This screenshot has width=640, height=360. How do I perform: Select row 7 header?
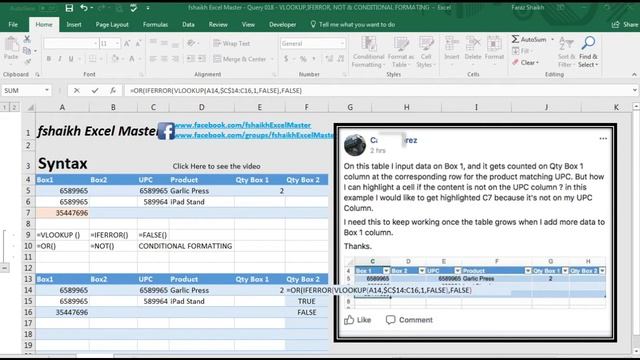pyautogui.click(x=28, y=213)
